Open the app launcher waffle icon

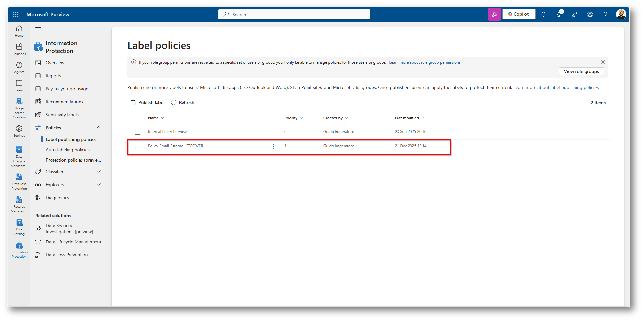point(16,14)
